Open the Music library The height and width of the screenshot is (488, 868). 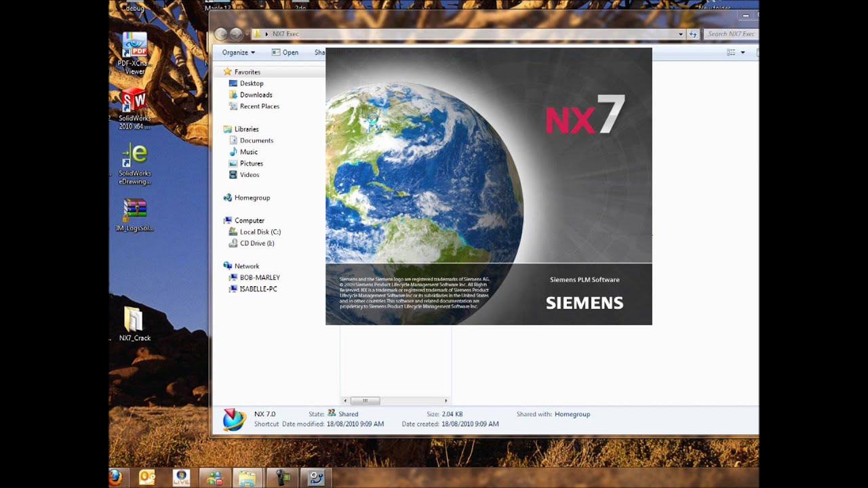249,152
